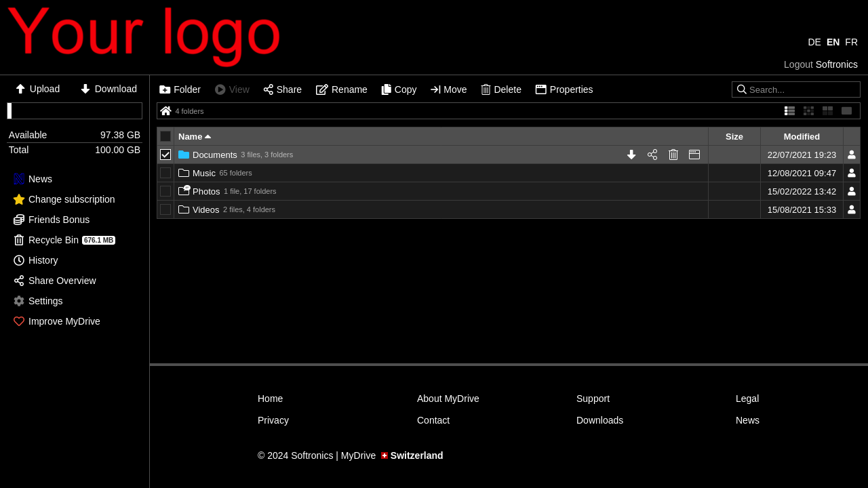Uncheck the Documents row checkbox
Screen dimensions: 868x488
(x=165, y=155)
